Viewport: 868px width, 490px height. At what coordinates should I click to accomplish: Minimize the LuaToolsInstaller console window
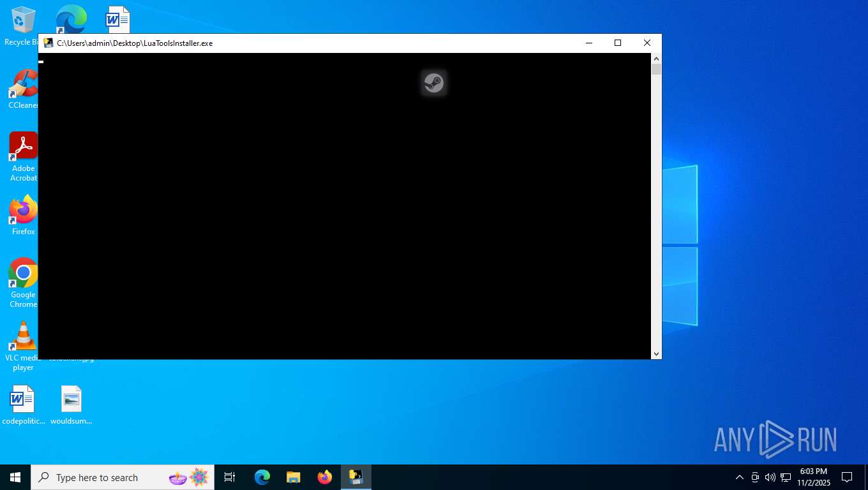click(x=588, y=43)
